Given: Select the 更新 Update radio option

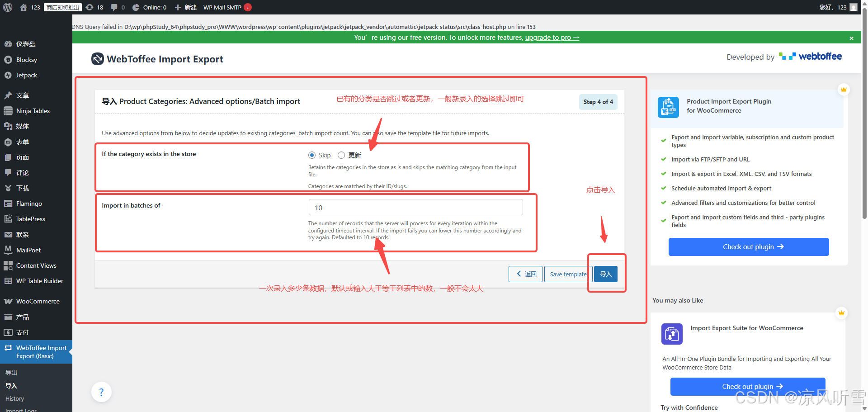Looking at the screenshot, I should click(x=341, y=155).
